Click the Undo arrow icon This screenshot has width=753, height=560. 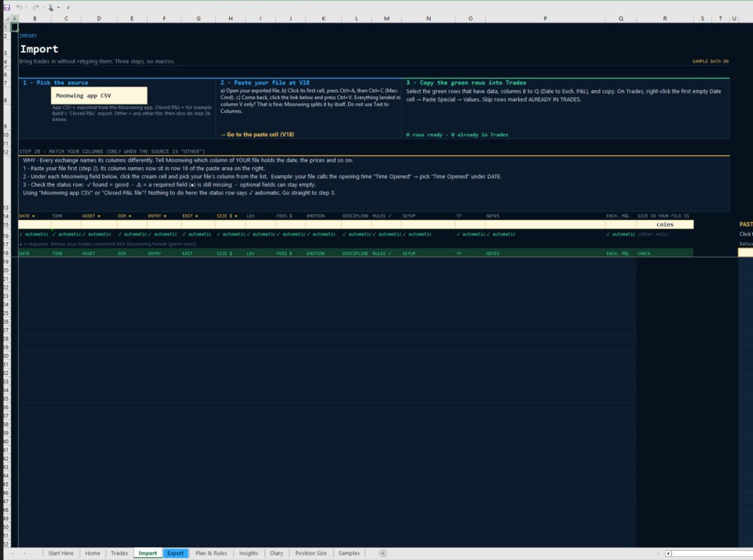tap(20, 8)
